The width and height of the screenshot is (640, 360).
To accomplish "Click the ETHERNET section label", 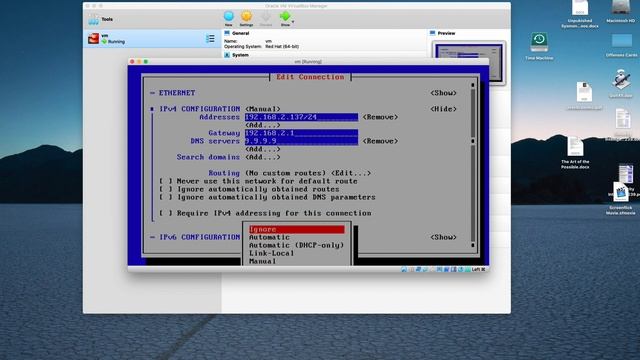I will point(177,93).
